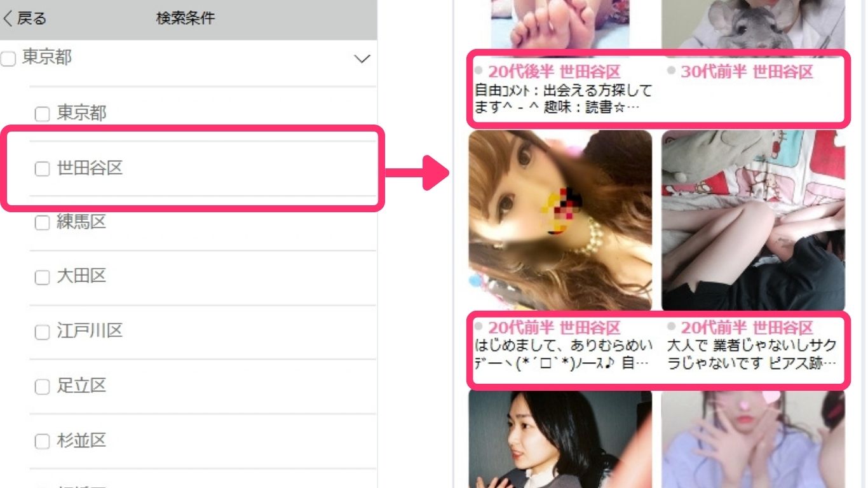Tick the top-level 東京都 group checkbox
Viewport: 868px width, 488px height.
coord(8,59)
